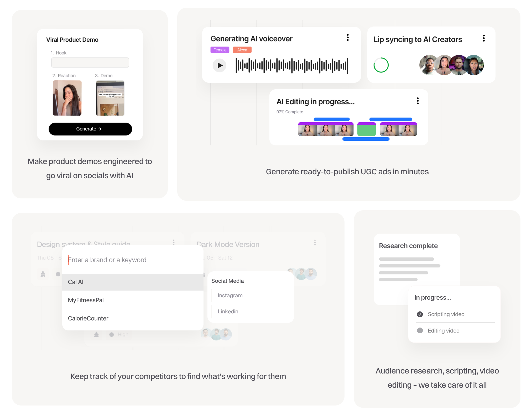The height and width of the screenshot is (416, 532).
Task: Open the Dark Mode Version card menu
Action: [315, 243]
